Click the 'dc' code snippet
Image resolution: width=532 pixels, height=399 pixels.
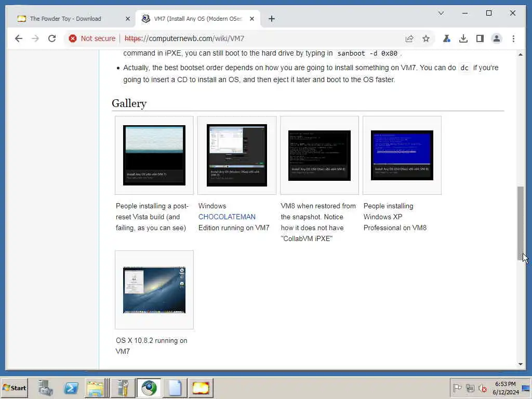click(x=464, y=68)
